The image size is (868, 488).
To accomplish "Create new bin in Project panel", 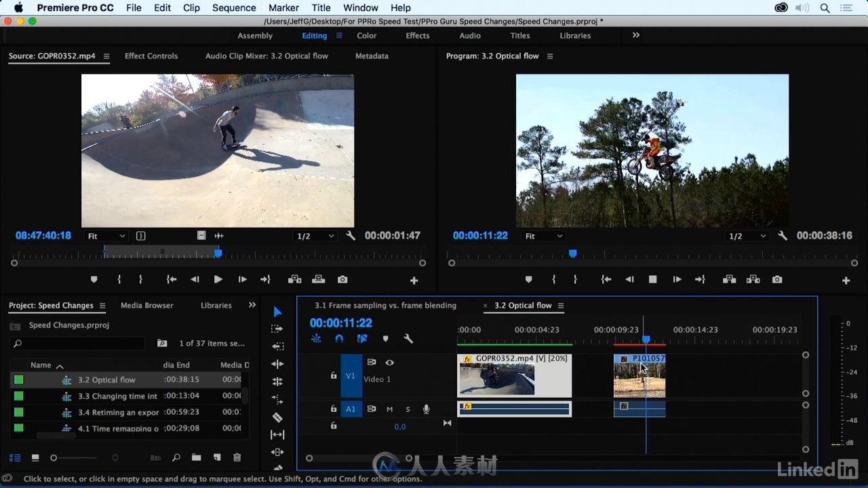I will click(x=196, y=457).
